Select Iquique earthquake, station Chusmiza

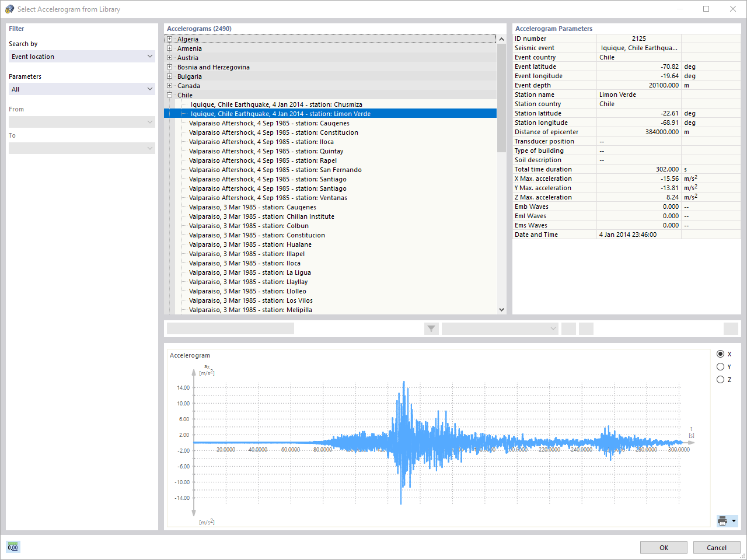tap(276, 104)
